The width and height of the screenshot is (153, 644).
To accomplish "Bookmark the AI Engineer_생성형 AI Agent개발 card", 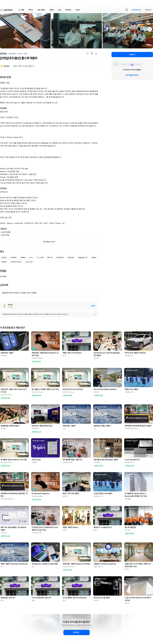I will click(x=57, y=545).
